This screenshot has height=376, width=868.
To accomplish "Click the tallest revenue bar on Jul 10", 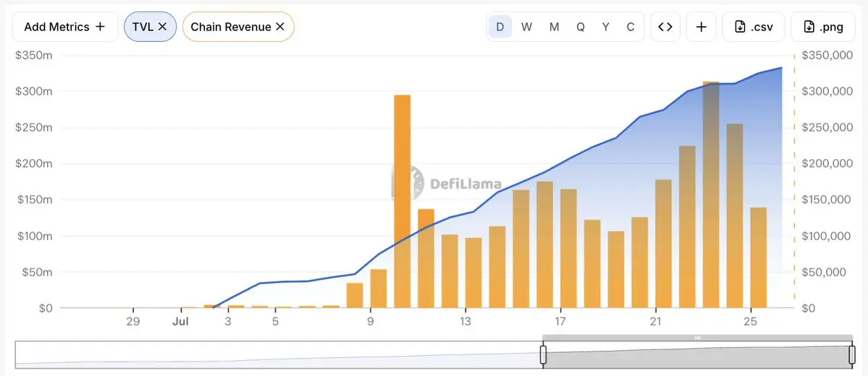I will coord(403,201).
